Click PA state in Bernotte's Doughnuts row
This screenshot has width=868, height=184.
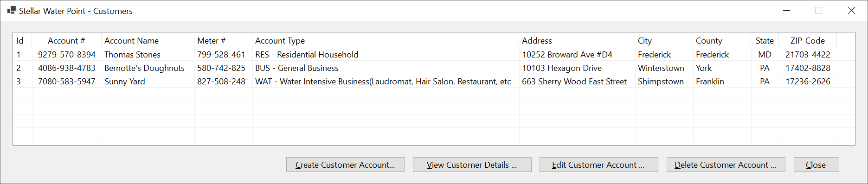coord(765,68)
